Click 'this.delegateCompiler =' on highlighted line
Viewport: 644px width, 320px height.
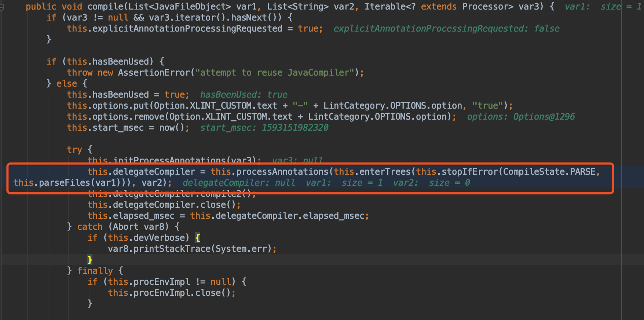pyautogui.click(x=146, y=172)
